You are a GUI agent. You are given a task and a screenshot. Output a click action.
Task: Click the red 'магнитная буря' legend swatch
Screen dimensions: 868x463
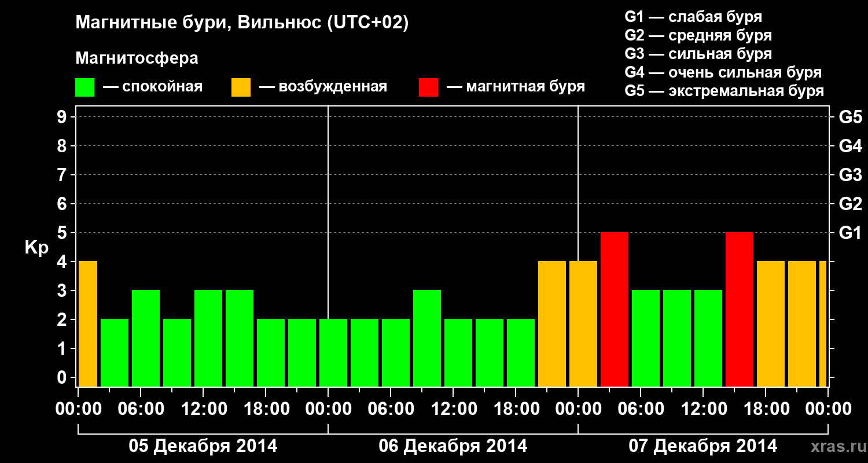click(x=428, y=87)
